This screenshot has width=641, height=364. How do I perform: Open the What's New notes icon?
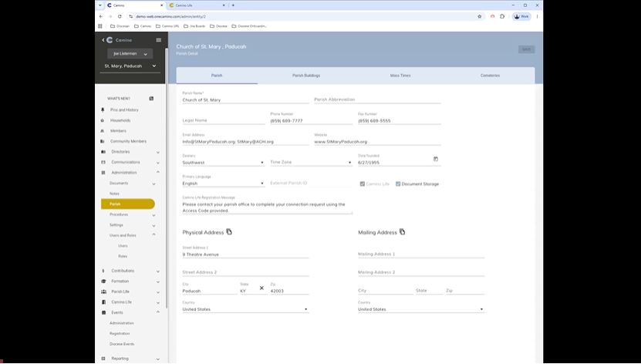[151, 99]
